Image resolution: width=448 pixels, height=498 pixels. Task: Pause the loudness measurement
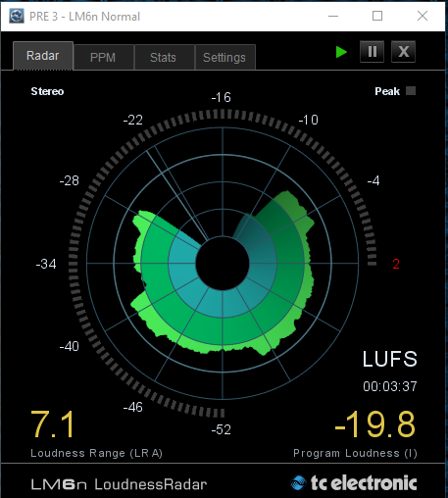tap(372, 52)
